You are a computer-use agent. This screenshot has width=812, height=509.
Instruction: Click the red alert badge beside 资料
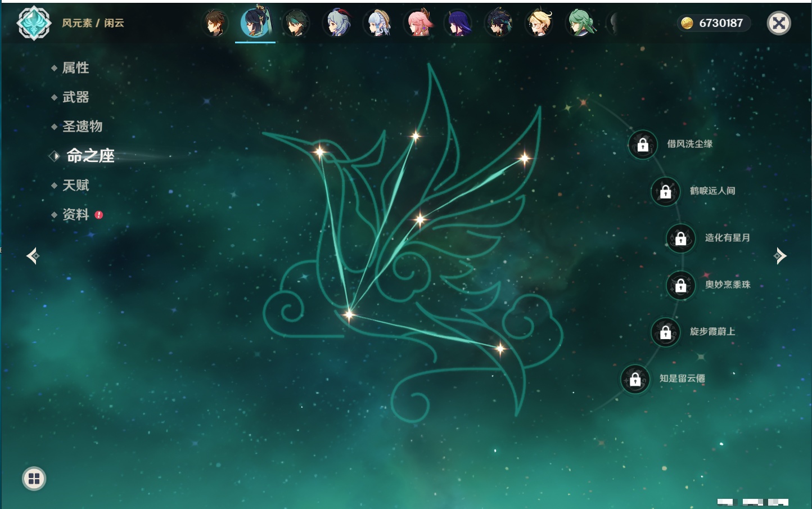click(99, 215)
